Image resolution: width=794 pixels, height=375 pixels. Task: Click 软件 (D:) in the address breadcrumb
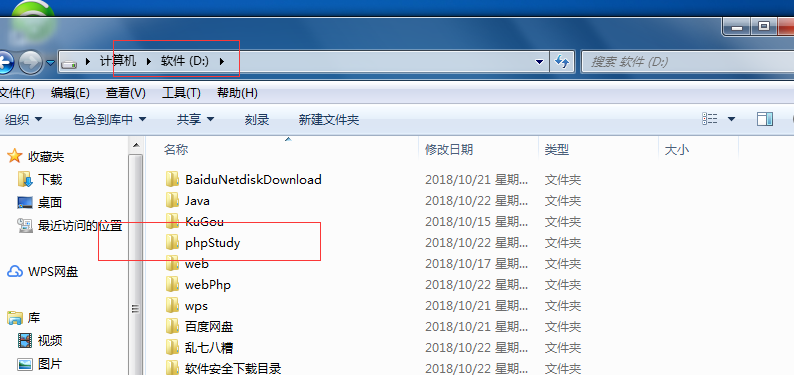(x=185, y=62)
